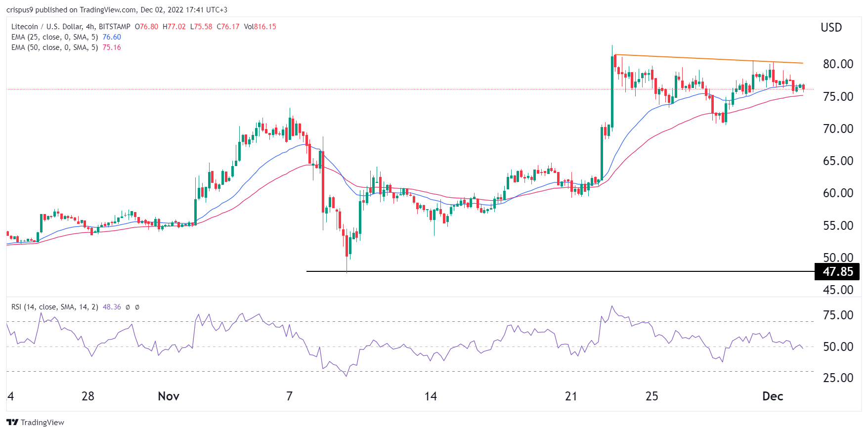
Task: Click the RSI 50.00 axis label
Action: [838, 346]
